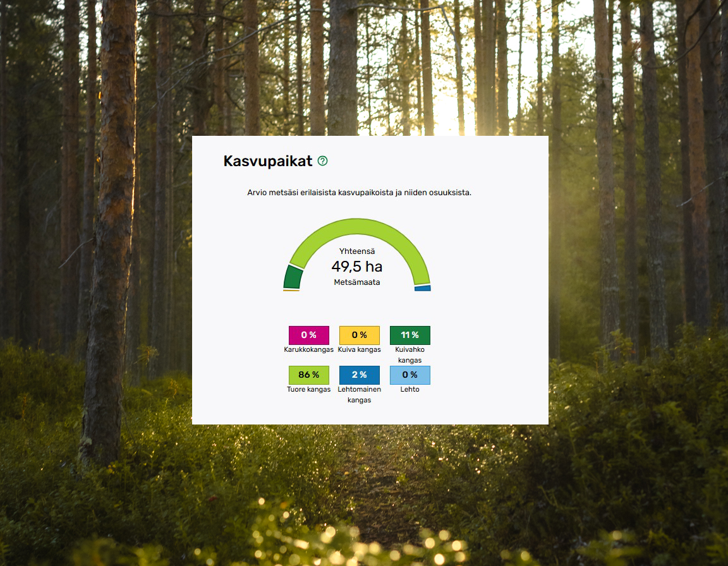Click the Kuiva kangas legend label
The width and height of the screenshot is (728, 566).
(360, 350)
